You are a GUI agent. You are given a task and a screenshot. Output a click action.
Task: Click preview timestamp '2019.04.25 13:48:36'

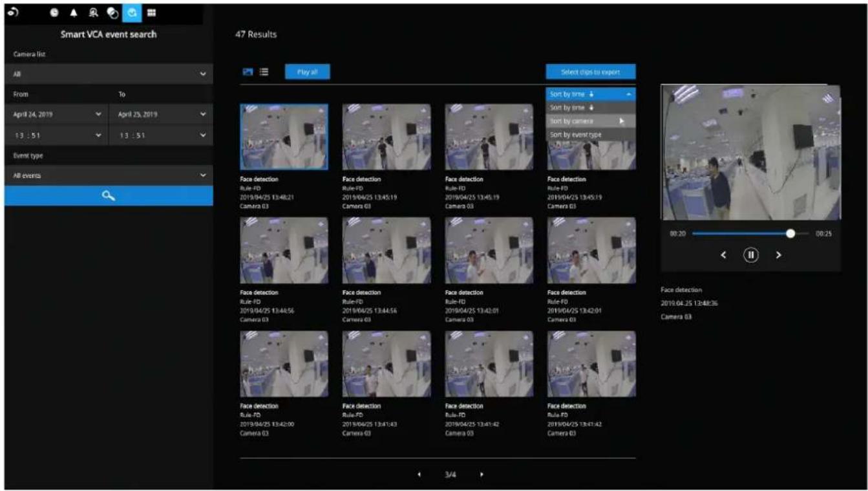point(689,303)
